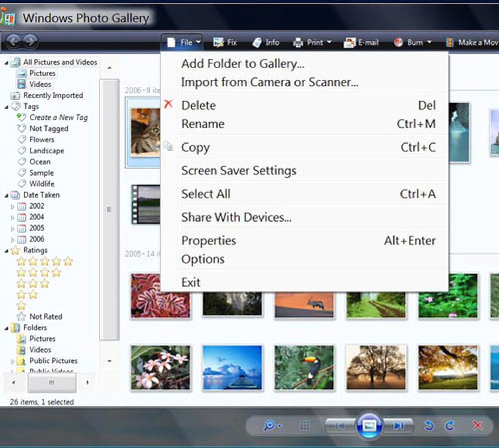Viewport: 499px width, 448px height.
Task: Select Screen Saver Settings menu item
Action: 239,171
